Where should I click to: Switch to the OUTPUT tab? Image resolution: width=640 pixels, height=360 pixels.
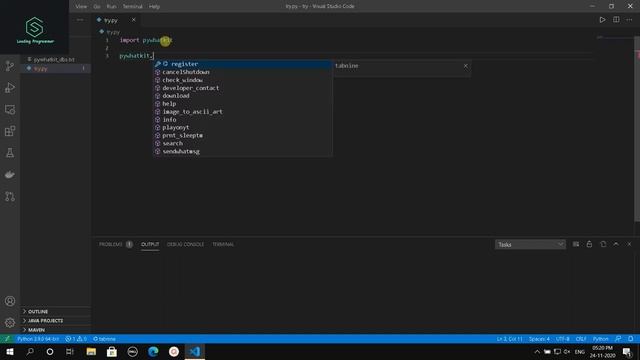click(150, 244)
